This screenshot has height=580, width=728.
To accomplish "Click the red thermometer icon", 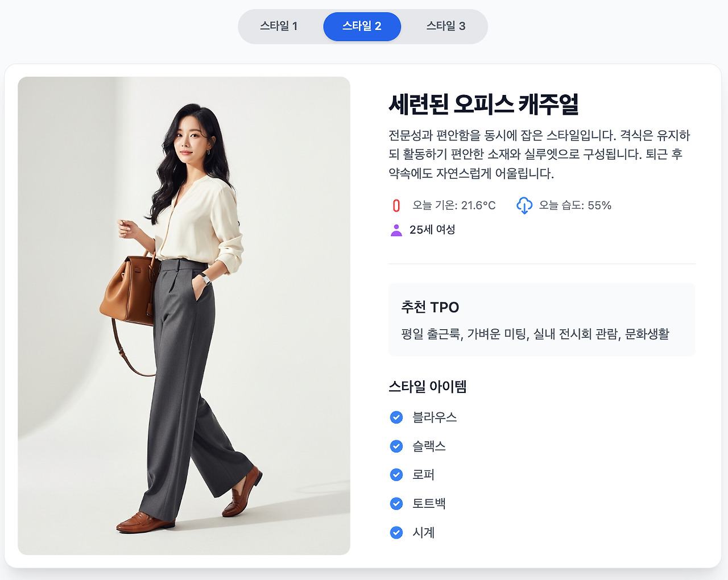I will coord(396,205).
